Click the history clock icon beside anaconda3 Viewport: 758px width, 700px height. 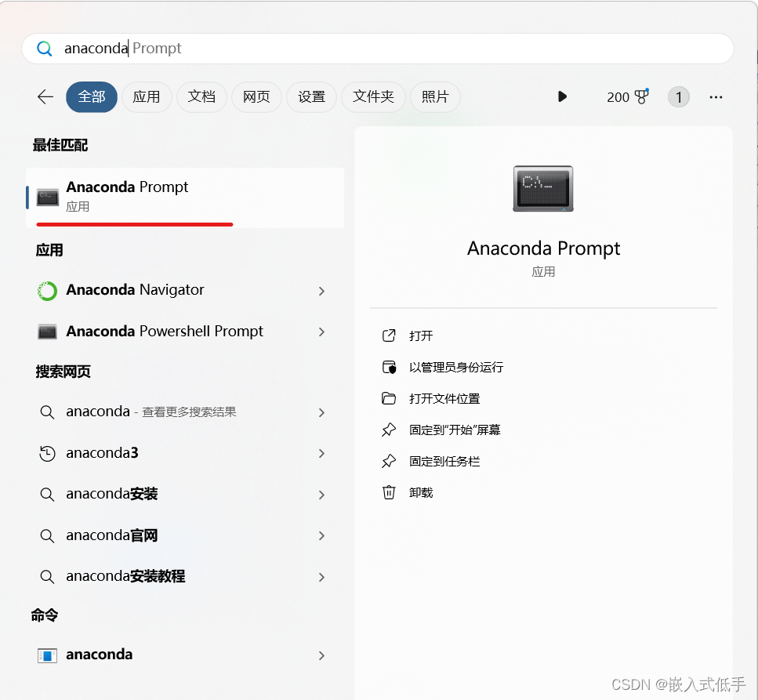(x=47, y=453)
